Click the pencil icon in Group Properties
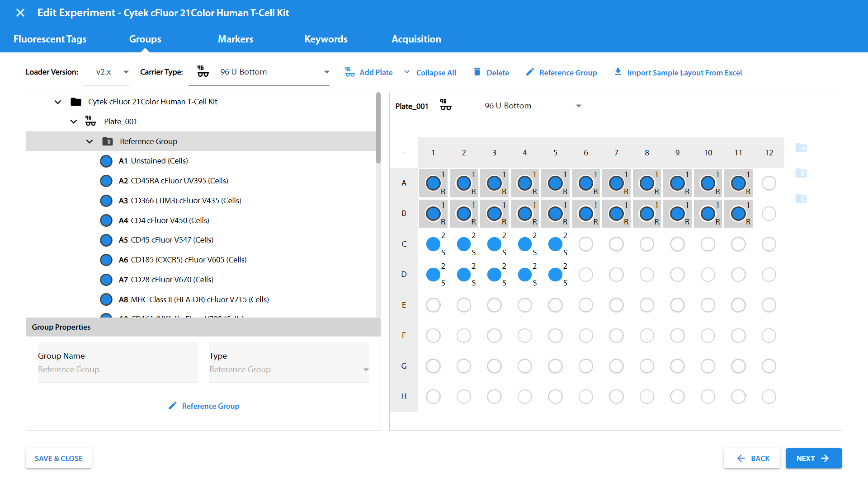Viewport: 868px width, 486px height. [x=172, y=406]
